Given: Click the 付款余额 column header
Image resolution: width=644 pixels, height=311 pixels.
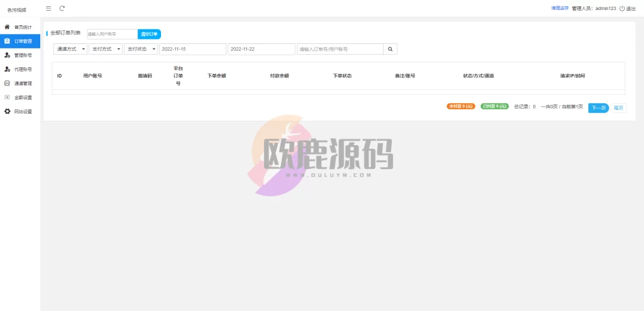Looking at the screenshot, I should (279, 76).
